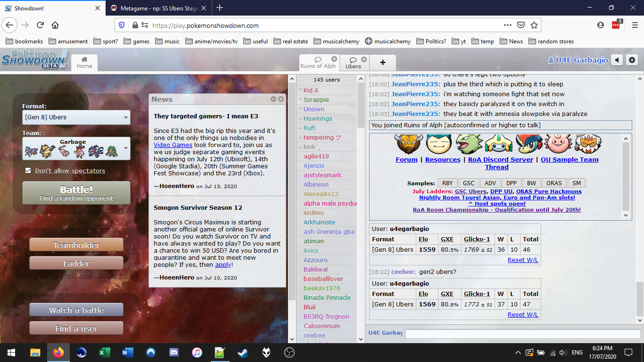This screenshot has width=644, height=362.
Task: Open the Resources link
Action: point(443,160)
